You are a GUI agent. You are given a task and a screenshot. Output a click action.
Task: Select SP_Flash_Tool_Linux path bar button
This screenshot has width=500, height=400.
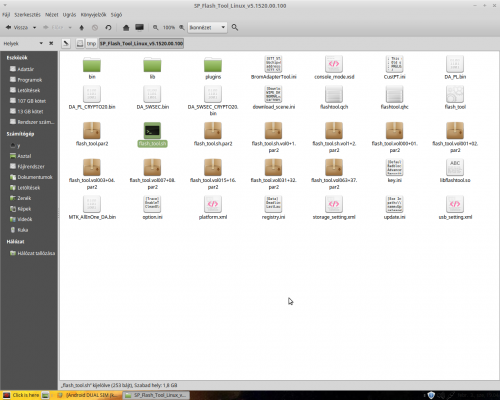point(141,43)
